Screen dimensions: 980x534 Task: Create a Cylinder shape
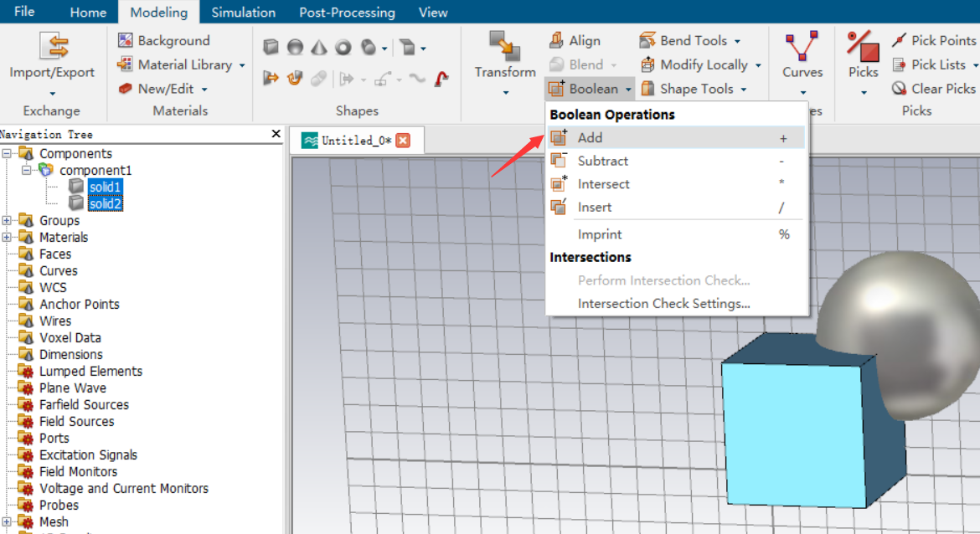click(369, 47)
